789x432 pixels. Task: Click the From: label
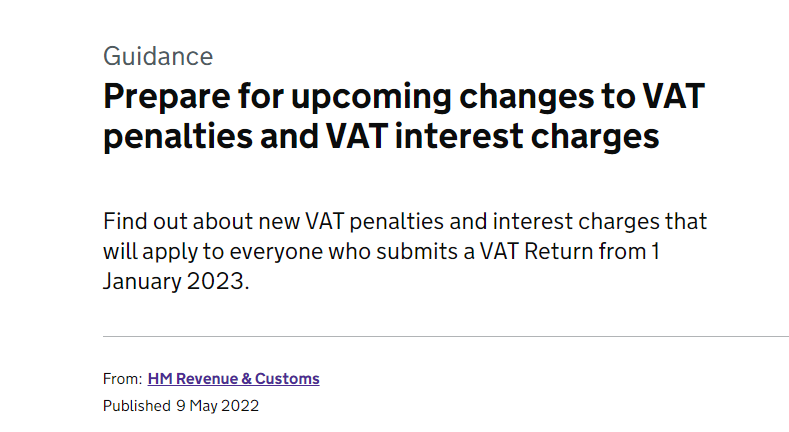(122, 379)
